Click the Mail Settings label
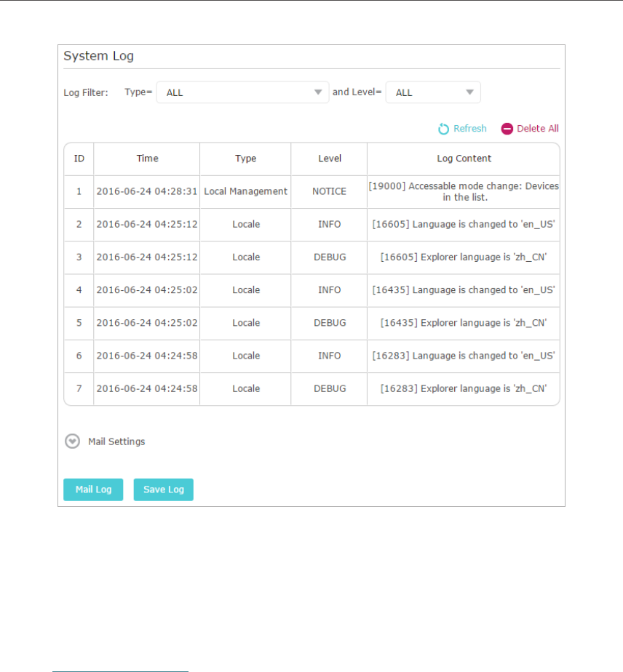Screen dimensions: 623x672 116,441
